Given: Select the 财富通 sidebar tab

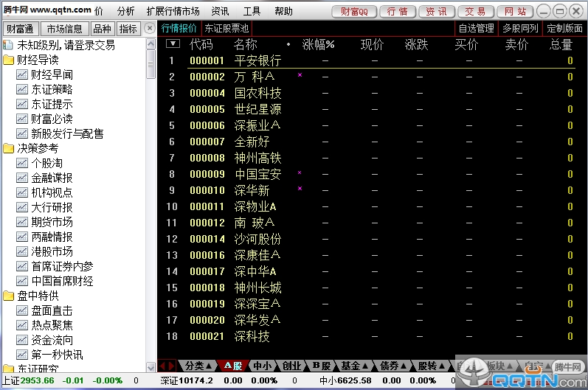Looking at the screenshot, I should coord(20,29).
